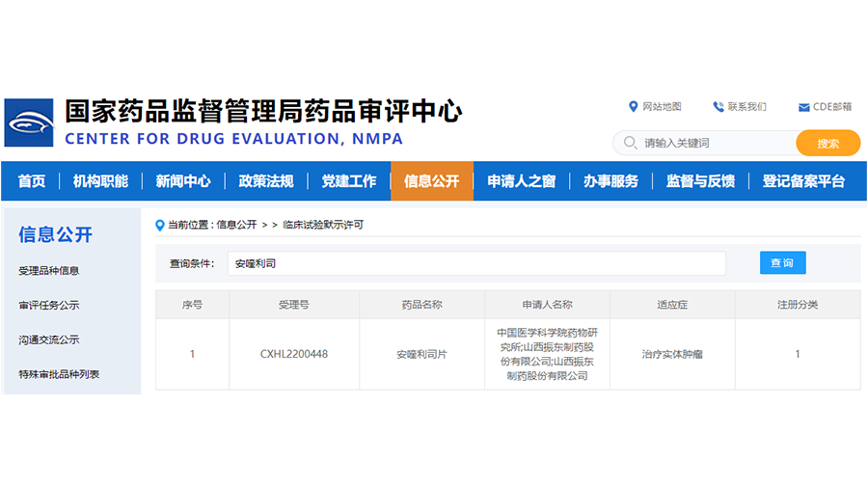
Task: Click the CDE mailbox envelope icon
Action: click(803, 107)
